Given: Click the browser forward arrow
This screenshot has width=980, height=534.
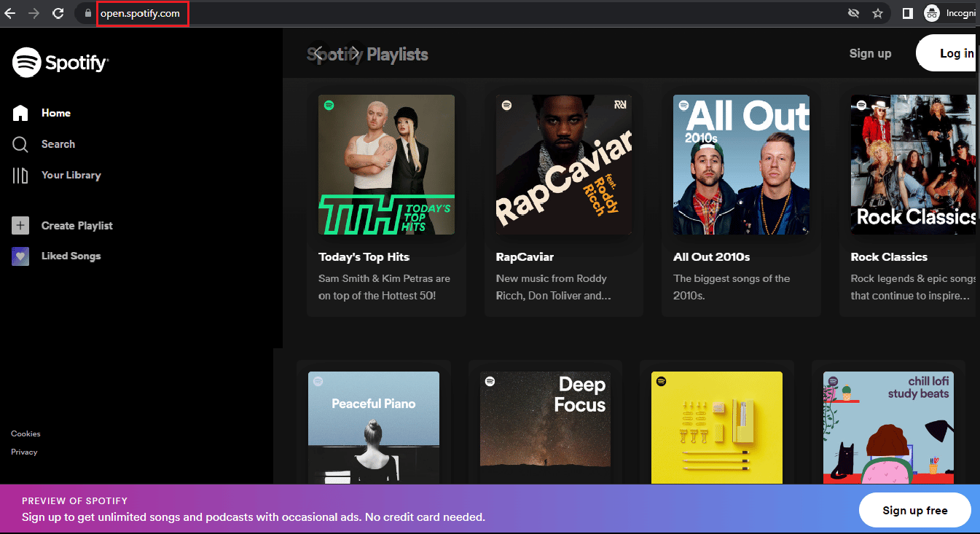Looking at the screenshot, I should [x=34, y=13].
